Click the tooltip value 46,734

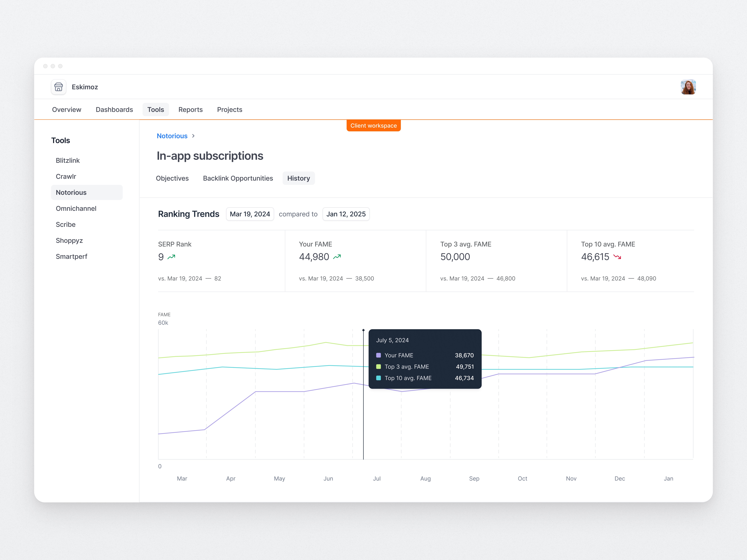[464, 378]
